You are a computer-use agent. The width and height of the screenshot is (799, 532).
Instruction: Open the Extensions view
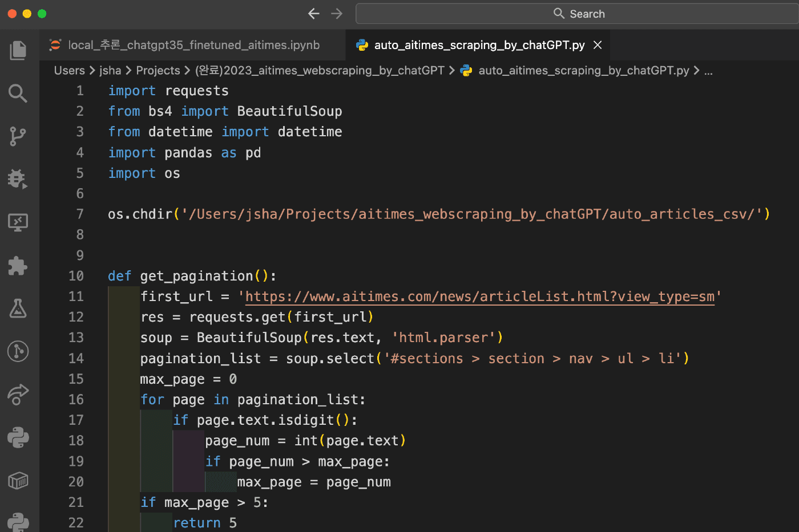click(18, 265)
